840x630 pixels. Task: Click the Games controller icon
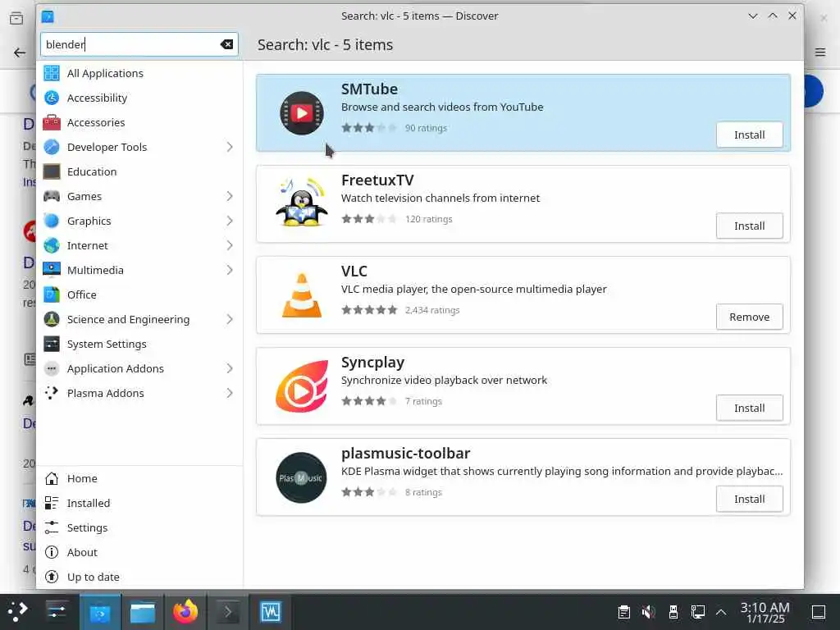(x=52, y=196)
